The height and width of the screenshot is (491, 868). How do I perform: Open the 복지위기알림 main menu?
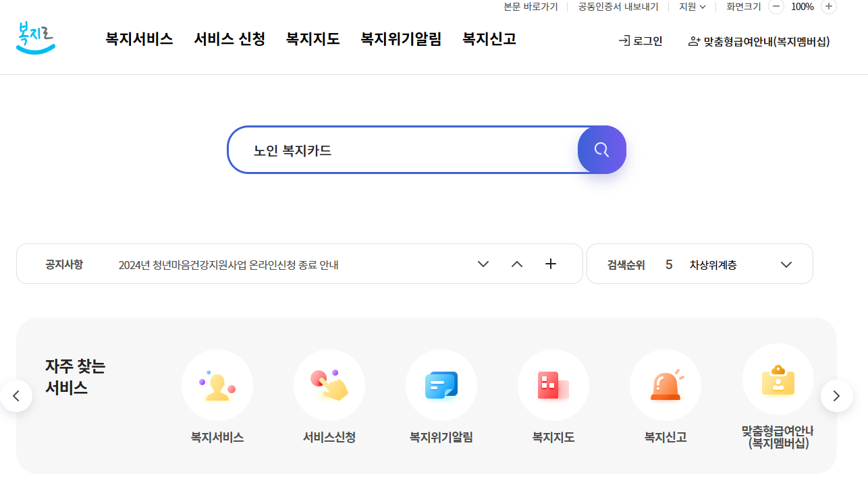[x=401, y=39]
